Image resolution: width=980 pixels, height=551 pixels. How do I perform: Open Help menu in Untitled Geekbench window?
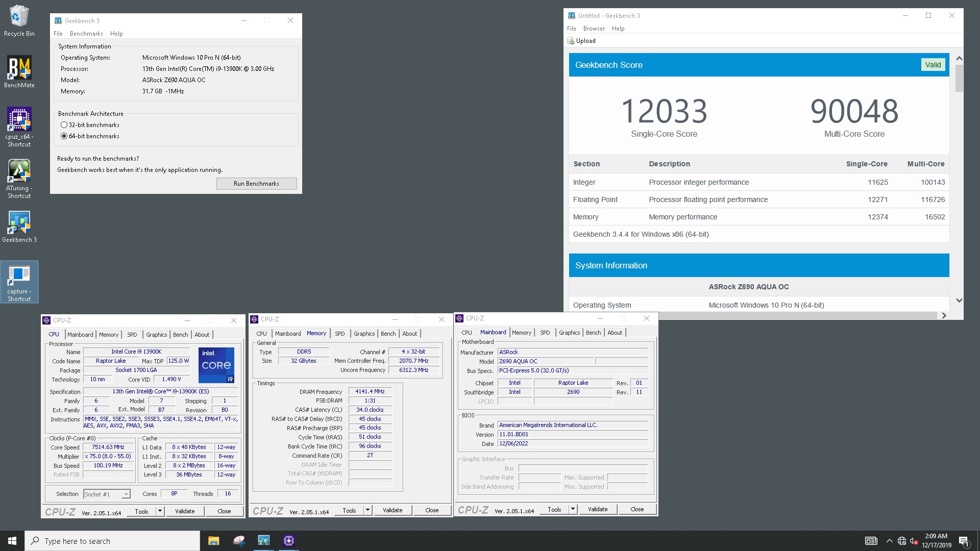618,29
